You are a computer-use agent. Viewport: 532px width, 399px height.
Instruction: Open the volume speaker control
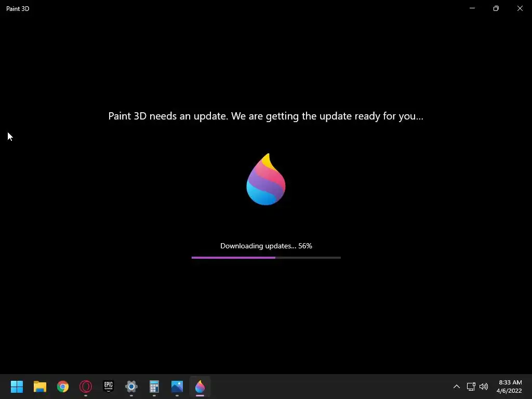point(484,387)
